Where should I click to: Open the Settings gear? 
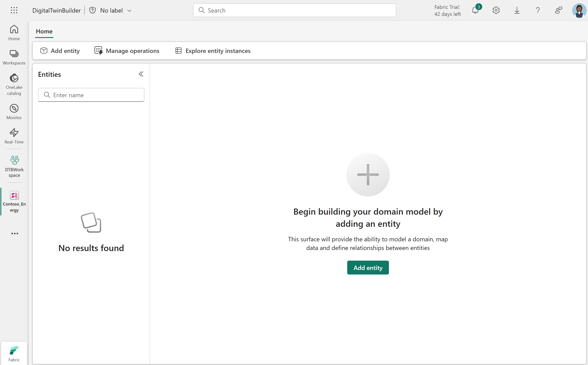pyautogui.click(x=496, y=10)
